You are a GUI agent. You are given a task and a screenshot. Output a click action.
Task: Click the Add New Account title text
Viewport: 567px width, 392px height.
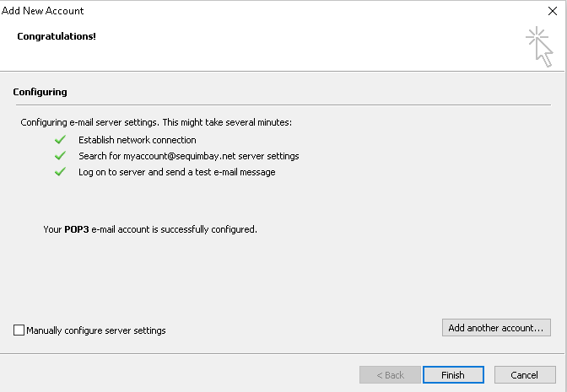coord(43,11)
